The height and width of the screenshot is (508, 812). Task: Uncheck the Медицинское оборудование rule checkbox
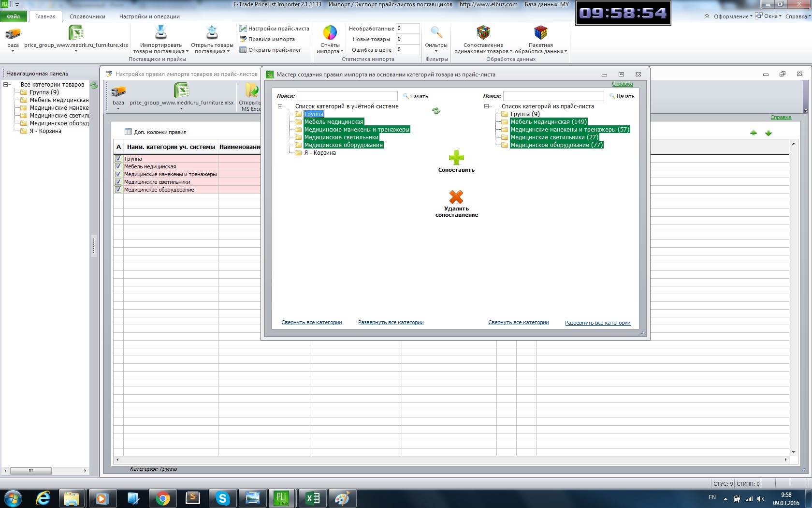pos(118,190)
